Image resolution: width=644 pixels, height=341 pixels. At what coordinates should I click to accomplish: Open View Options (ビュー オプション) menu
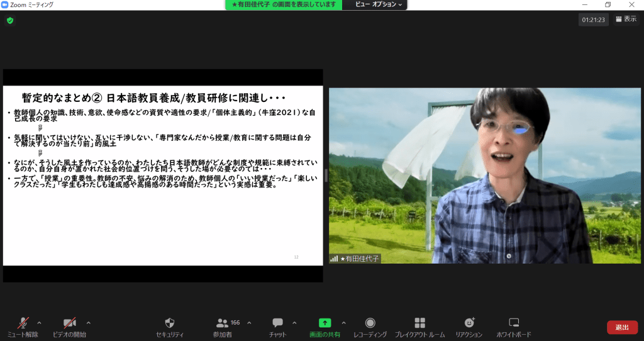pos(379,4)
